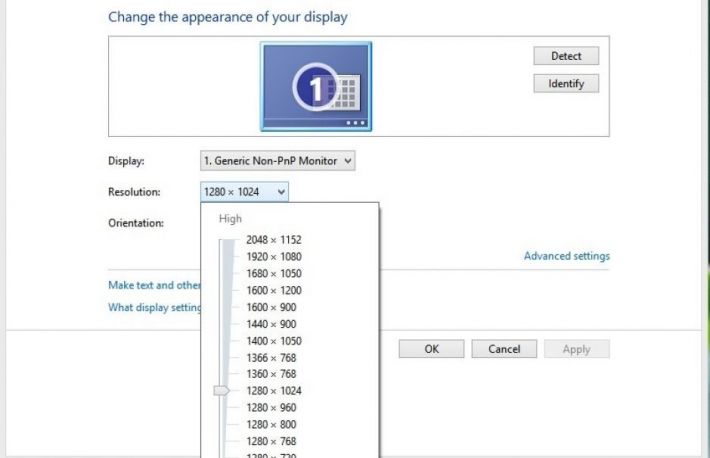Select 1280 × 800 resolution option
The height and width of the screenshot is (458, 710).
click(x=270, y=424)
